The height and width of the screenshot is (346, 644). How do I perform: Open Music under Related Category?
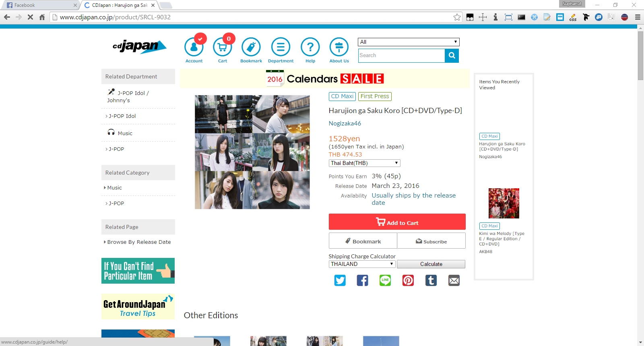(114, 187)
